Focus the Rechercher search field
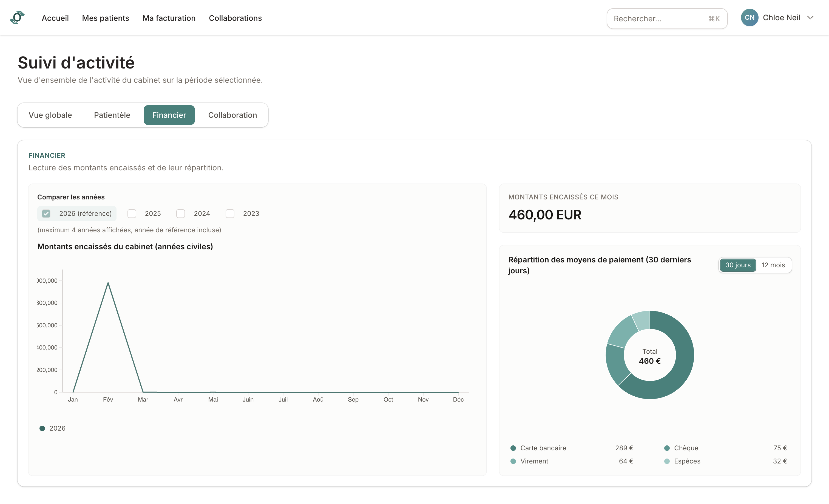 coord(667,19)
